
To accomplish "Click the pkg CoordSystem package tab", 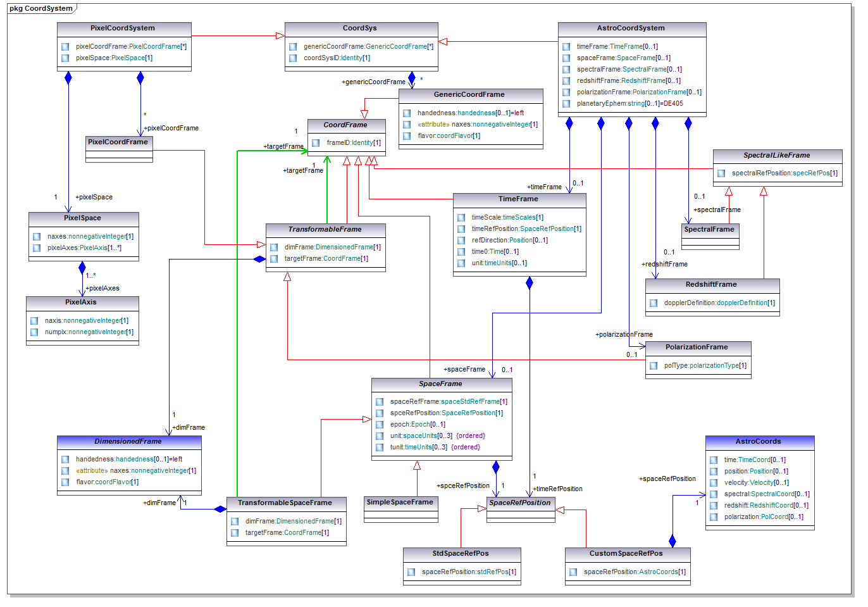I will point(41,9).
